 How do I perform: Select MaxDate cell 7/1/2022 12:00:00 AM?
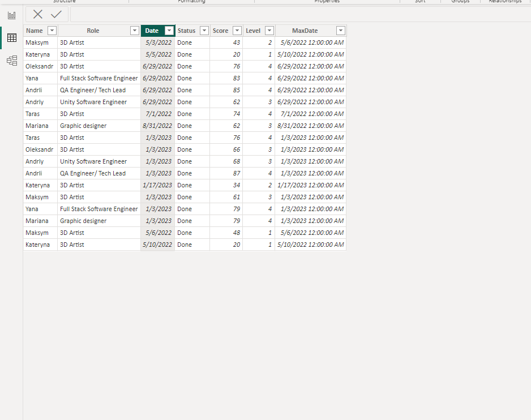click(x=311, y=114)
